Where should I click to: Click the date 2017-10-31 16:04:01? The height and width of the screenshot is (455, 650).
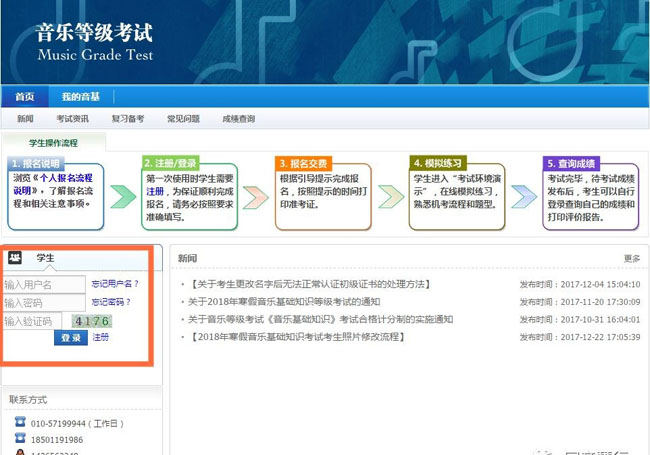(x=600, y=319)
